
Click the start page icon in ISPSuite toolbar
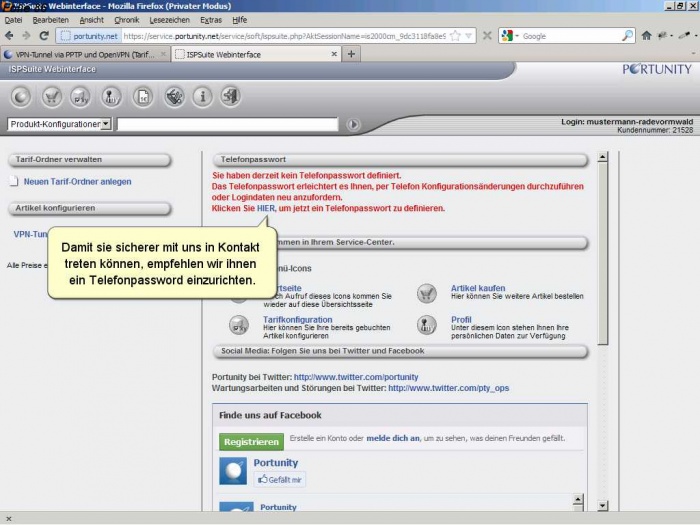[x=21, y=96]
